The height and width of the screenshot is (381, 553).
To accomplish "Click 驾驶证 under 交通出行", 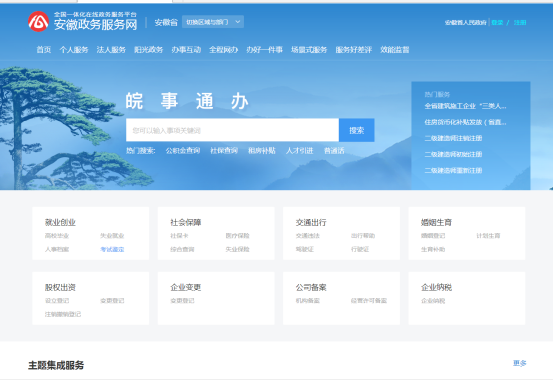I will click(305, 249).
